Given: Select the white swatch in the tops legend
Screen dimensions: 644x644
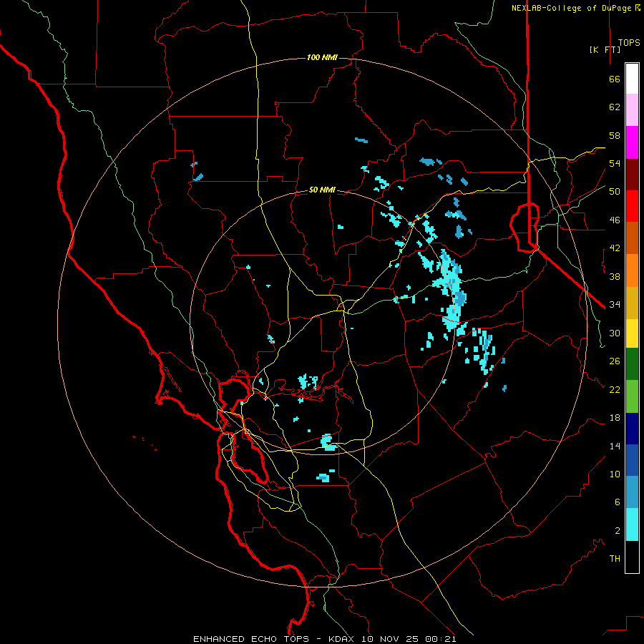Looking at the screenshot, I should [x=632, y=79].
